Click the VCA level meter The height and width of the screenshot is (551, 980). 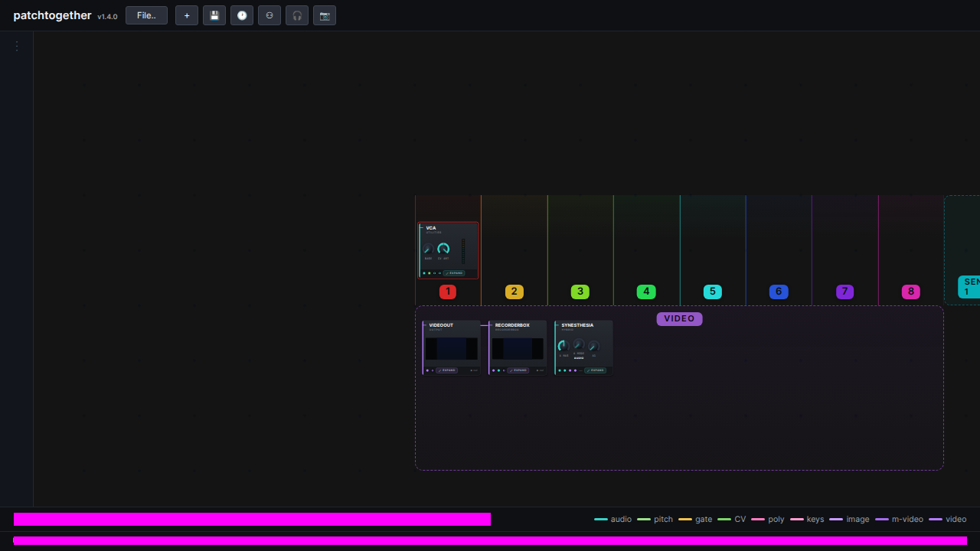(463, 251)
